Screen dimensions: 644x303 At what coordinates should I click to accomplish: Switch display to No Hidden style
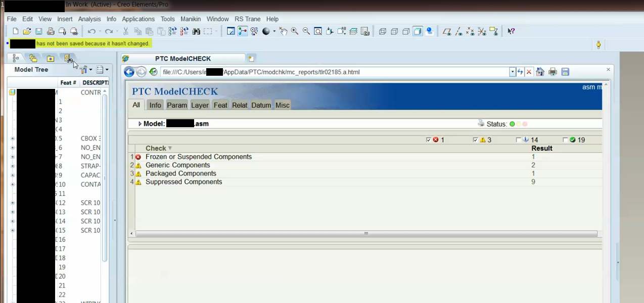[406, 31]
